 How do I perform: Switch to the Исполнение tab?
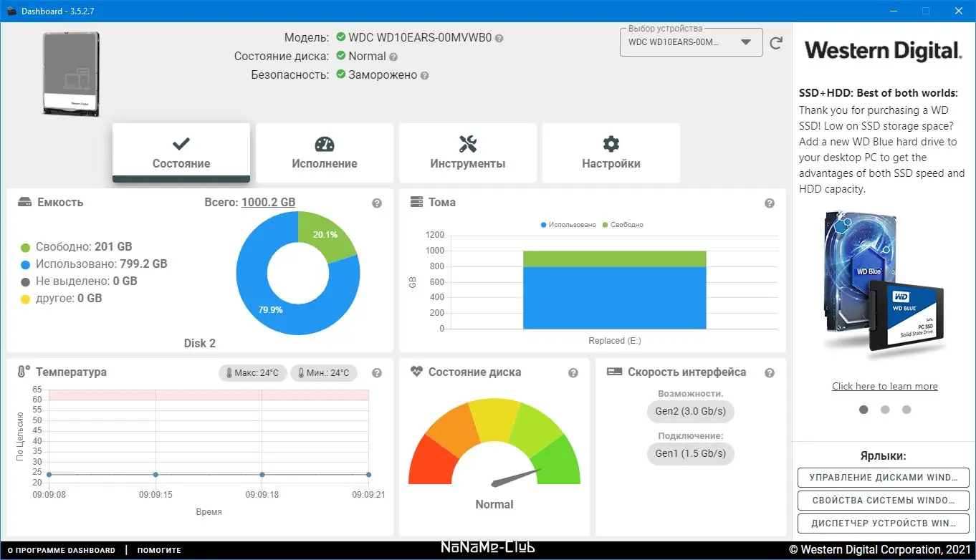coord(325,153)
